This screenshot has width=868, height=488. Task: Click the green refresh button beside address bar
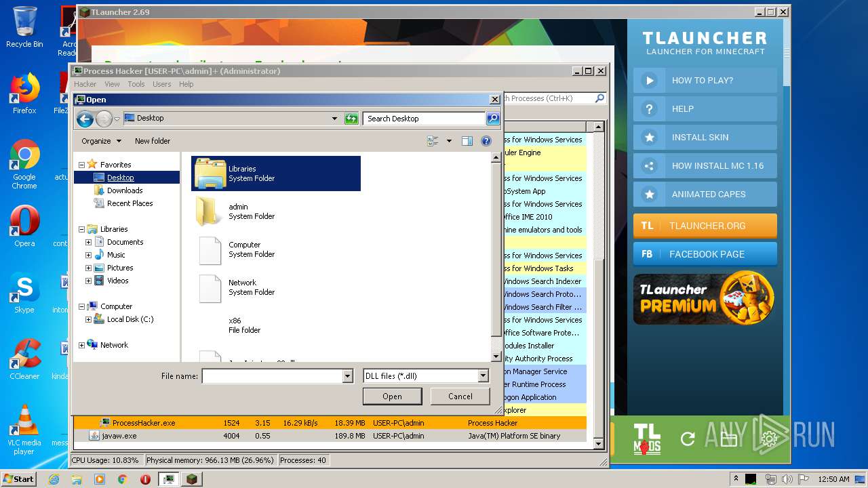(x=351, y=119)
